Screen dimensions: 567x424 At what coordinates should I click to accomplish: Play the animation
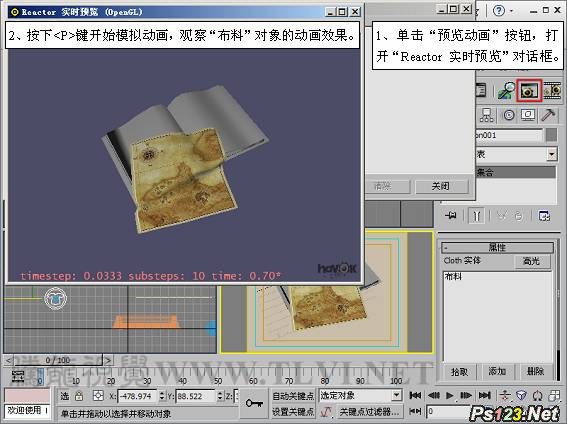click(449, 395)
